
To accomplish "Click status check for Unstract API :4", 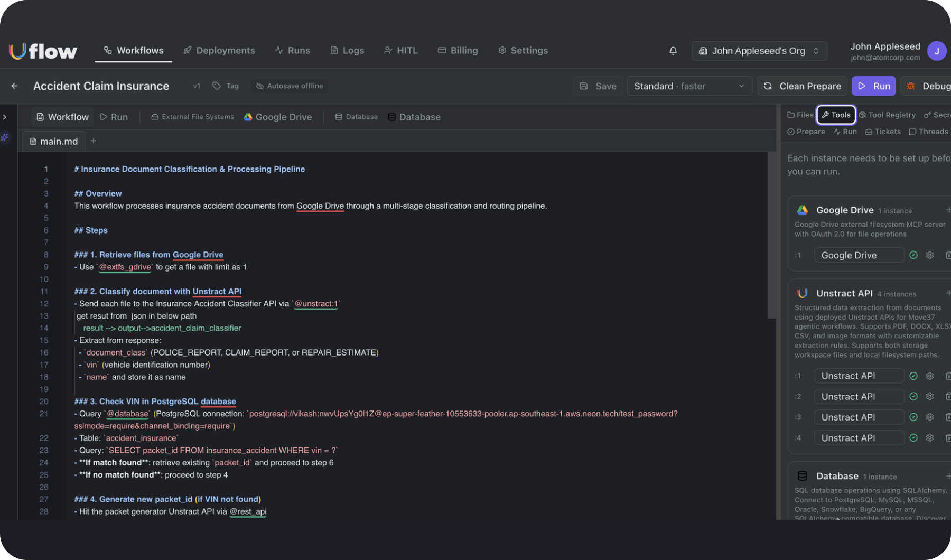I will [913, 438].
